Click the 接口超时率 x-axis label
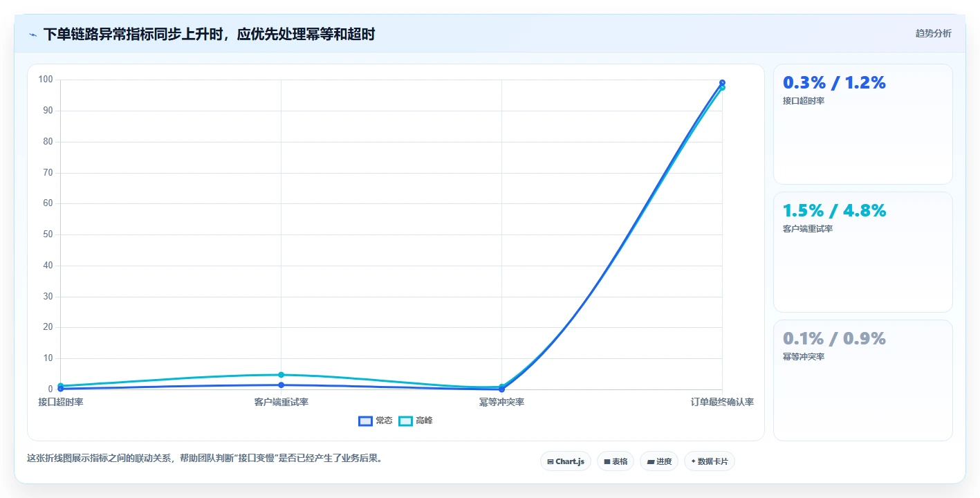This screenshot has width=980, height=498. click(x=61, y=402)
